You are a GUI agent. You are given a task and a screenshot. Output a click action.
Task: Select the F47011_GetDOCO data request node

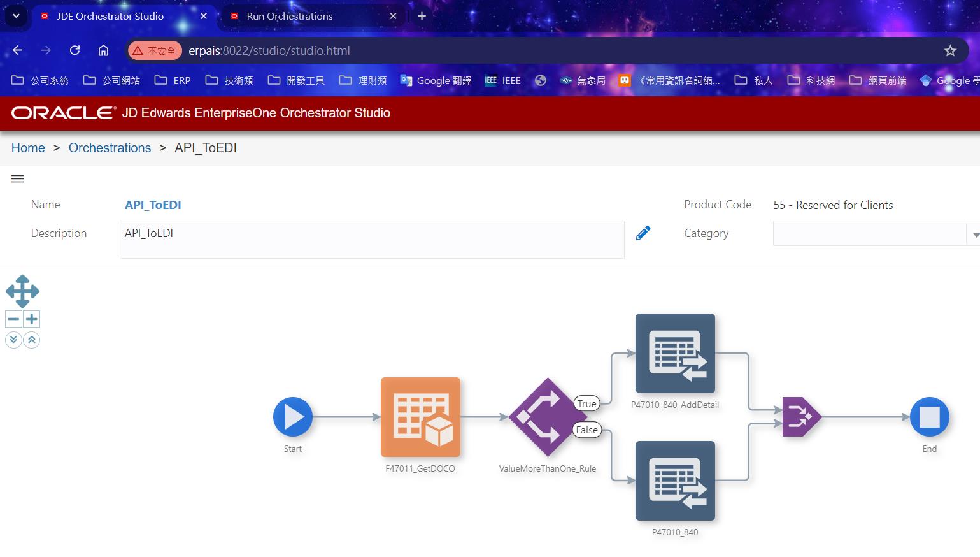pos(420,417)
